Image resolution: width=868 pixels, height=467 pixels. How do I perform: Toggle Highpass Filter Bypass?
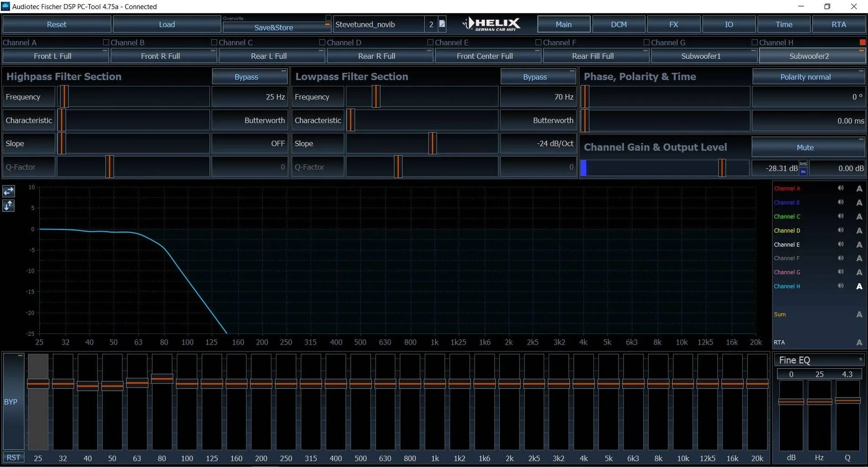[249, 77]
